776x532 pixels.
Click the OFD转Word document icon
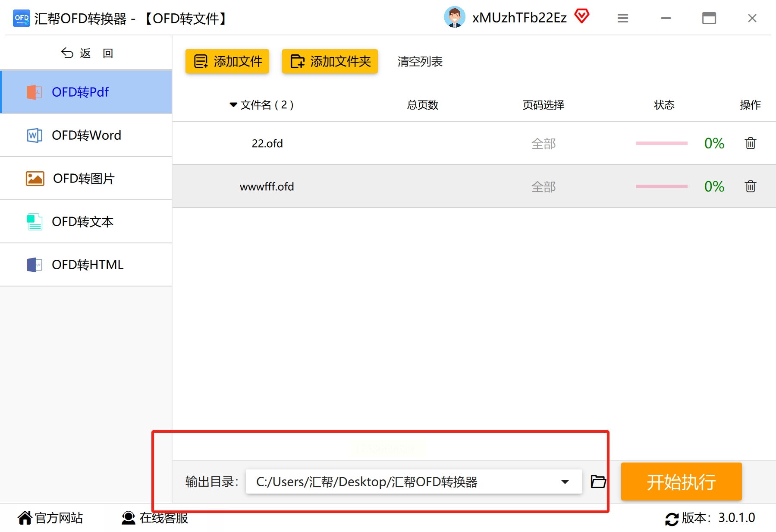[x=35, y=135]
